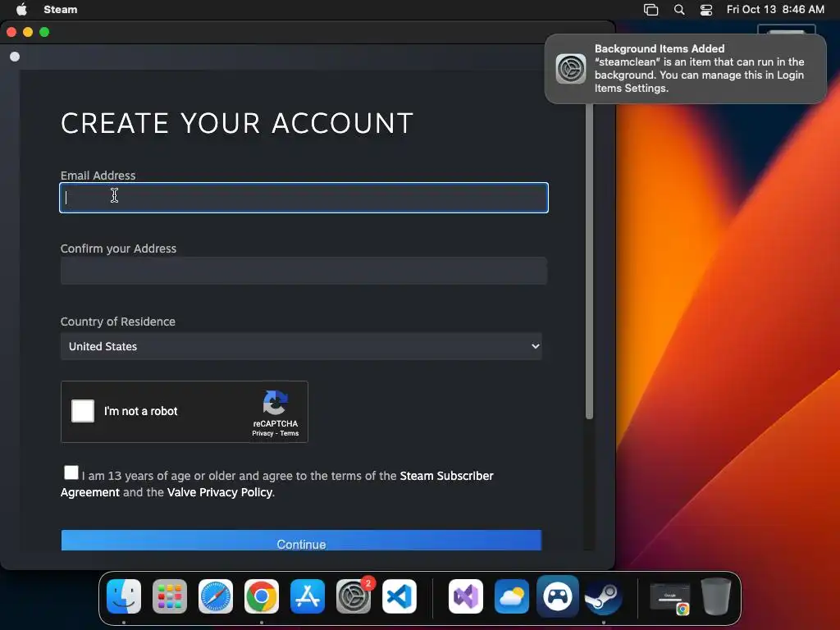
Task: Open the Apple menu
Action: pos(22,9)
